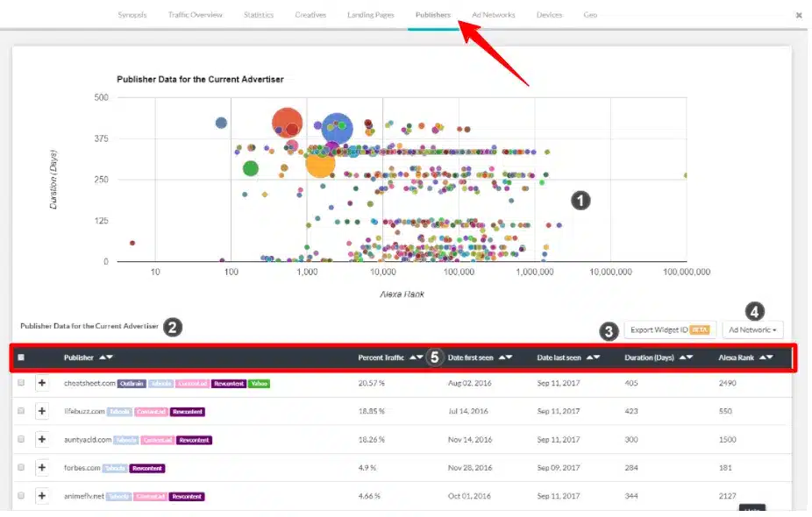
Task: Sort by Alexa Rank using its arrows
Action: point(766,358)
